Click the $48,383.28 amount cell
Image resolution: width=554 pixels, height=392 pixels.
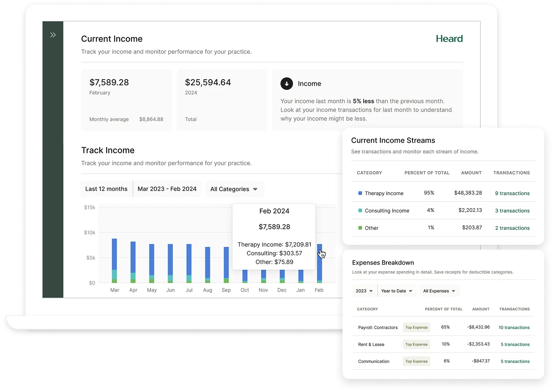(468, 193)
